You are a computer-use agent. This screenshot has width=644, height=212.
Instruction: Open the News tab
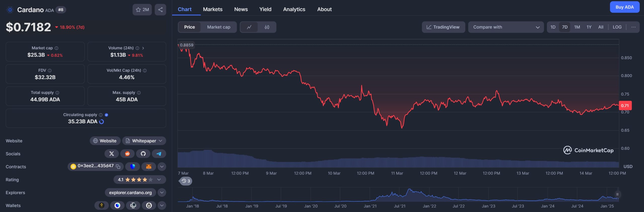click(x=241, y=9)
